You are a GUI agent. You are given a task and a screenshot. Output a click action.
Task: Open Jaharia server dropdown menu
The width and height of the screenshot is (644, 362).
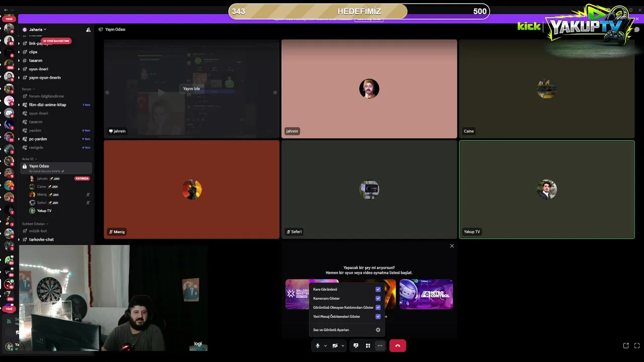click(38, 30)
